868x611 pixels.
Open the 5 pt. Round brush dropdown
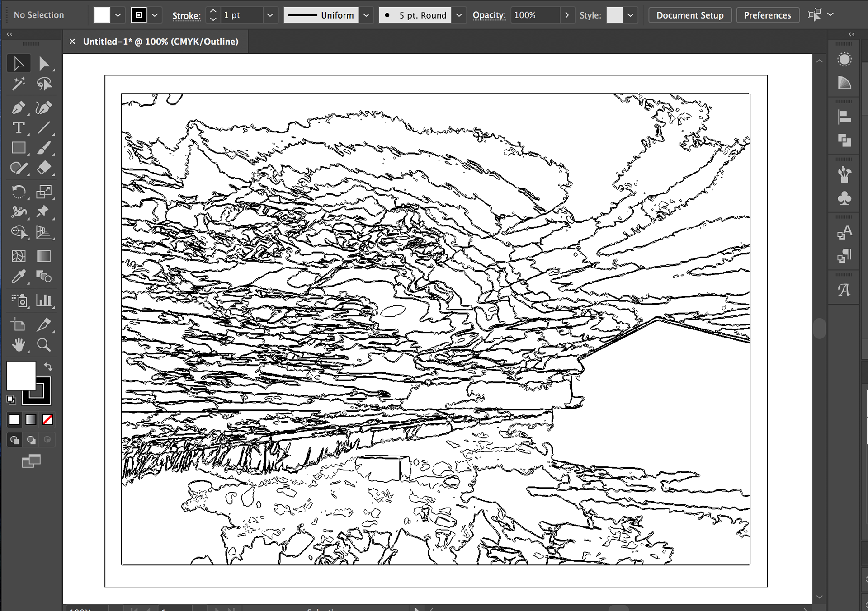point(459,15)
